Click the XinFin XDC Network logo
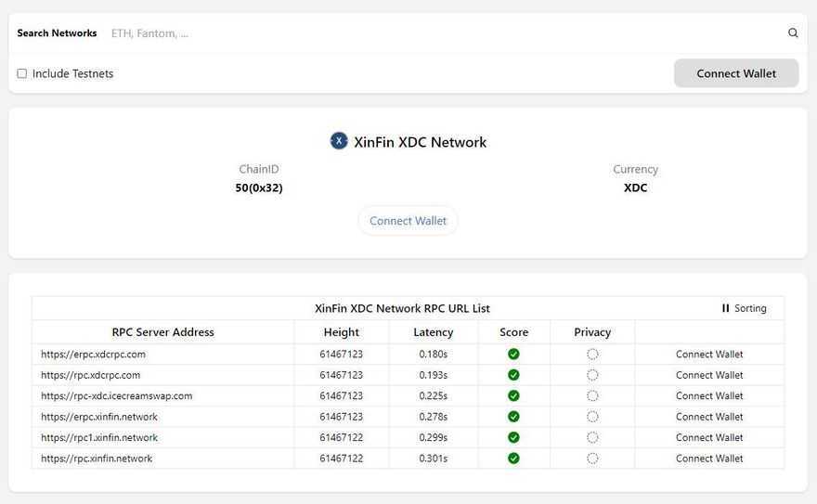This screenshot has height=504, width=817. [x=339, y=141]
